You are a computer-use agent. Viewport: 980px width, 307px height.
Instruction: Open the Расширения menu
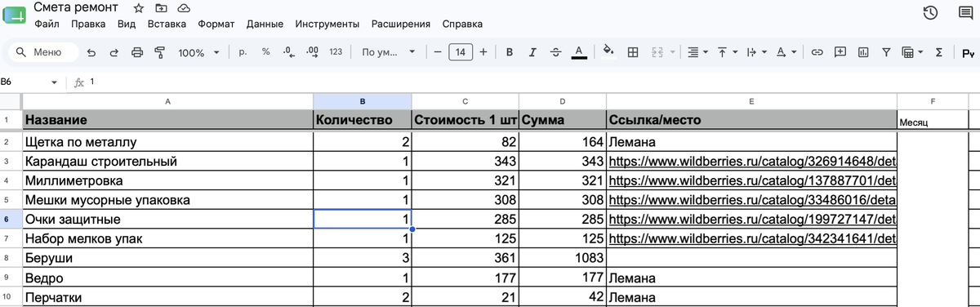tap(400, 24)
